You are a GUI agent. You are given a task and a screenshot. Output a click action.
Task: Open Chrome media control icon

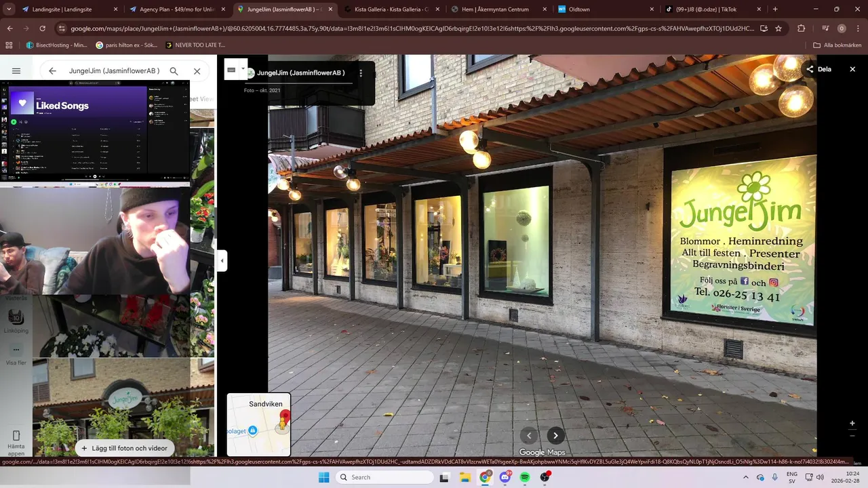pos(825,28)
